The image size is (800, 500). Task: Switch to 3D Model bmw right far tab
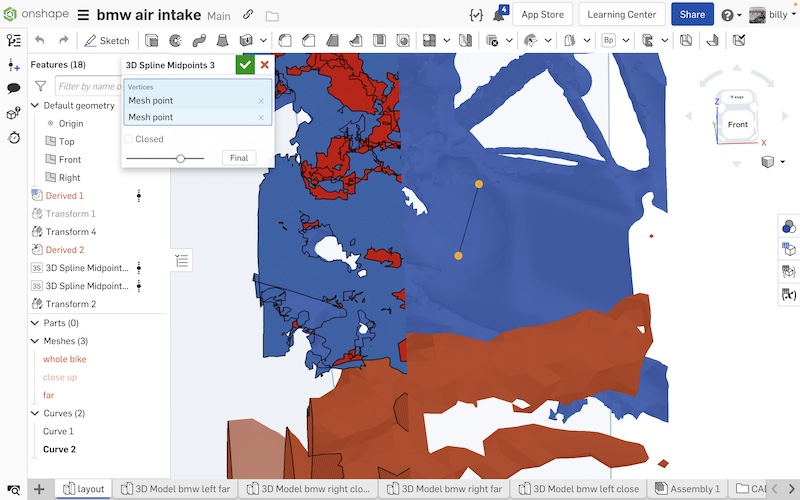pyautogui.click(x=444, y=489)
